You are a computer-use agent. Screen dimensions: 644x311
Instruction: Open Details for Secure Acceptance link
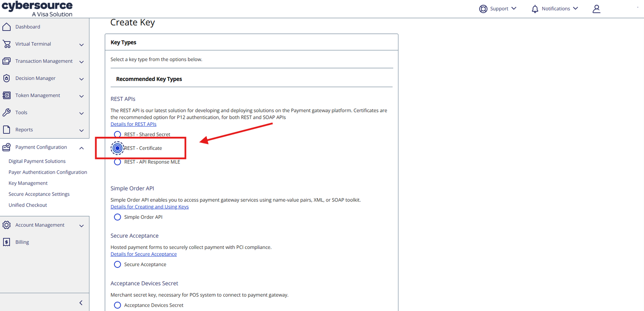tap(144, 254)
